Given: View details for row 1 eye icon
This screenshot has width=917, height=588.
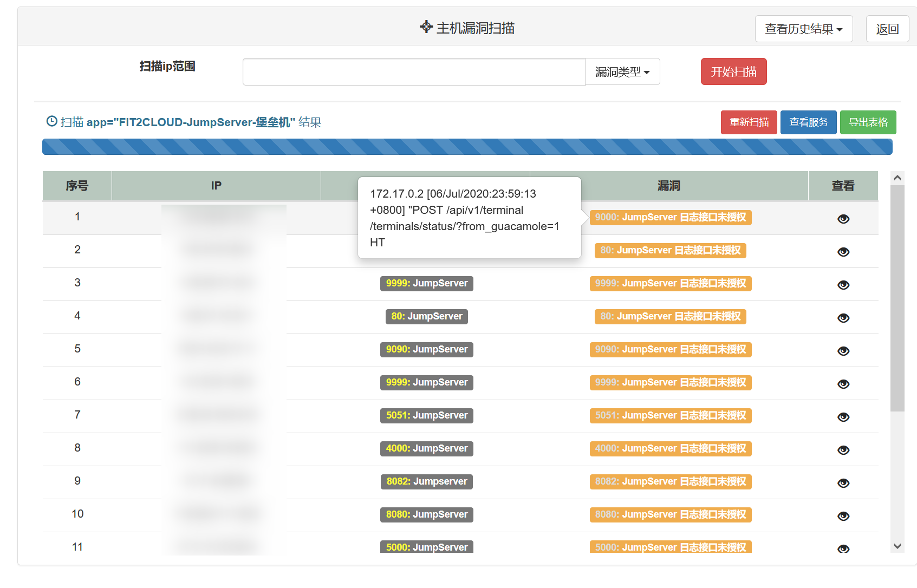Looking at the screenshot, I should [x=843, y=219].
